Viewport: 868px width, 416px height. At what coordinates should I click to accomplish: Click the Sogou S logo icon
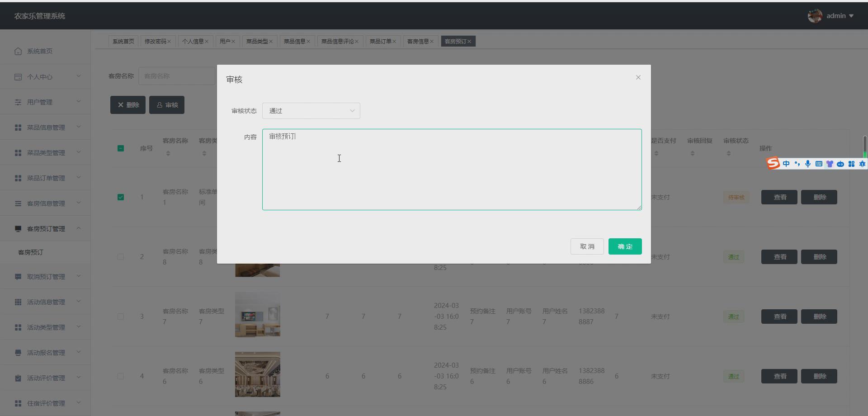(774, 163)
